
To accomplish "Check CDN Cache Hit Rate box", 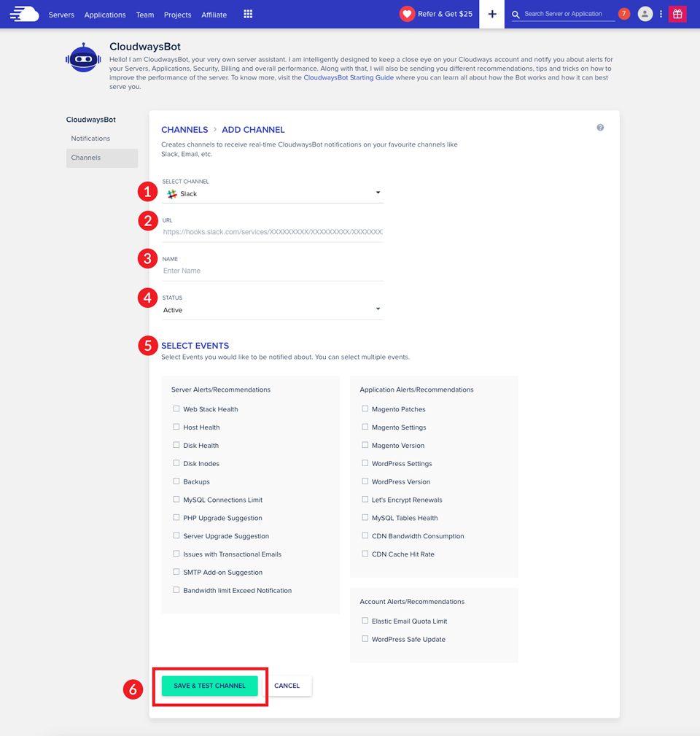I will [365, 554].
